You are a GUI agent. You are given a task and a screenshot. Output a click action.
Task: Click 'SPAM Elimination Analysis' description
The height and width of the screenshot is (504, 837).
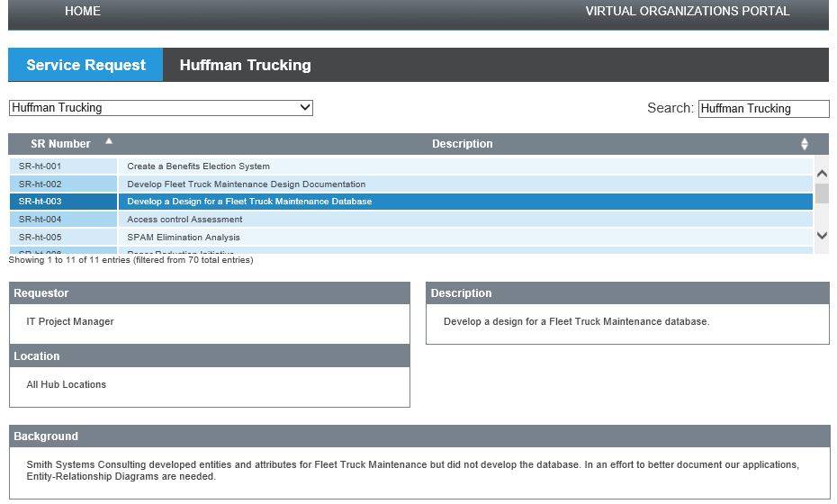[184, 237]
